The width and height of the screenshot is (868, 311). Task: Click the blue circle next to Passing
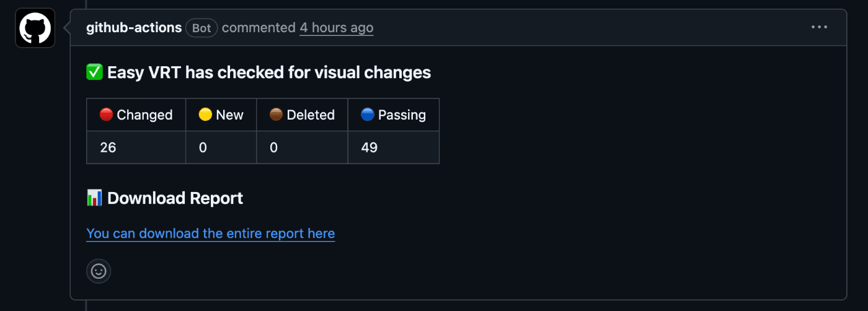coord(368,115)
